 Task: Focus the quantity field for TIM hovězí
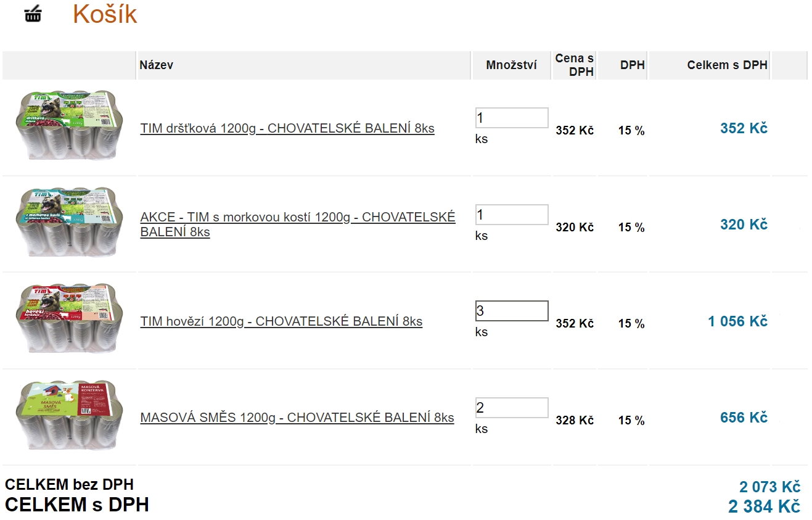click(x=512, y=311)
